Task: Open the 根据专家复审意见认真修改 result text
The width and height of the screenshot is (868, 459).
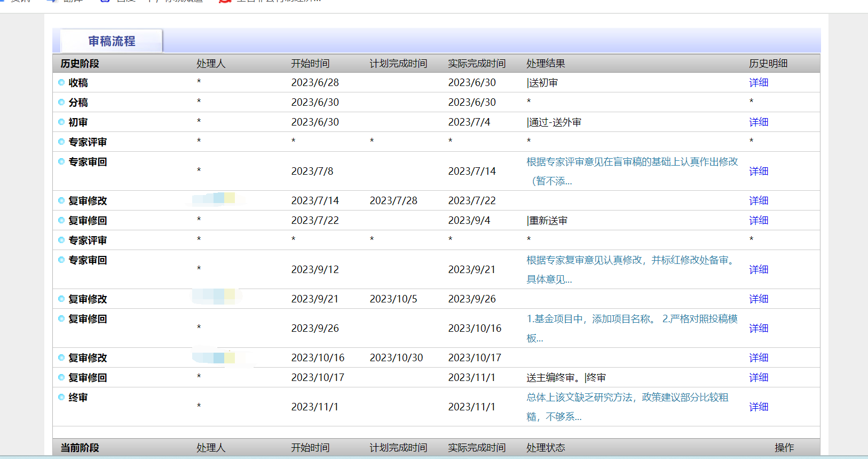Action: coord(630,260)
